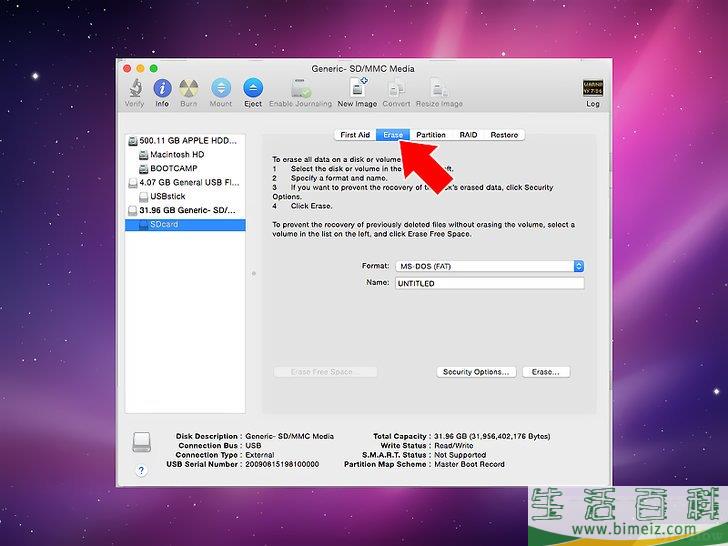Click the Verify microscope icon
The height and width of the screenshot is (546, 728).
[x=135, y=88]
